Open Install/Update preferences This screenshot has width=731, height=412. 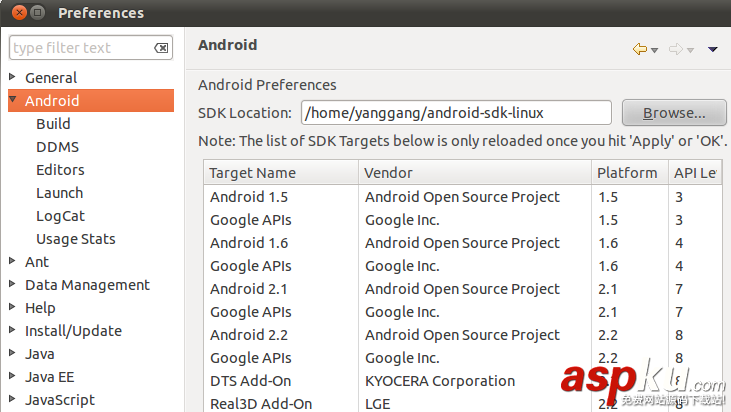[x=73, y=330]
